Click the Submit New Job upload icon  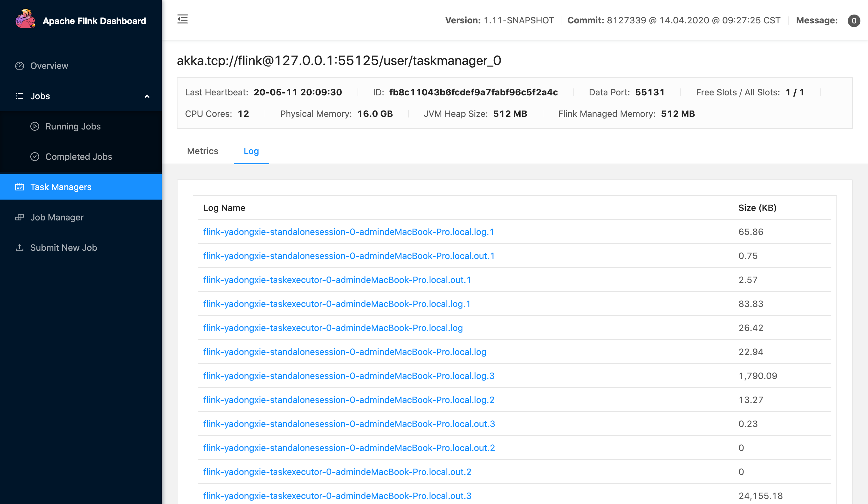tap(20, 248)
